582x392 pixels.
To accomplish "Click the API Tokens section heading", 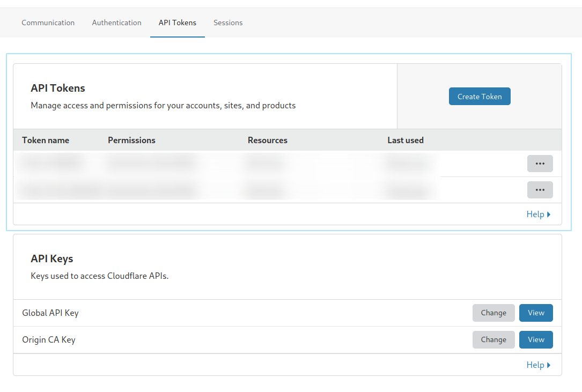I will coord(58,88).
